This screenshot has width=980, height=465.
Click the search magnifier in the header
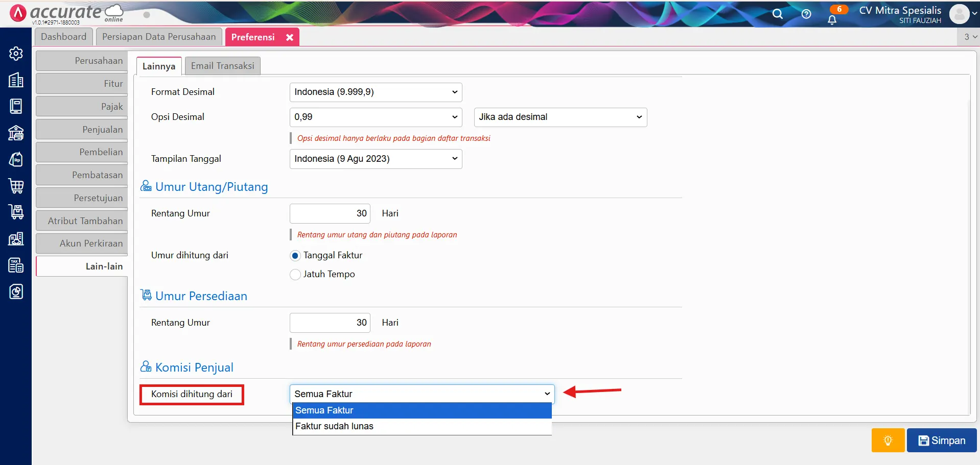point(777,14)
